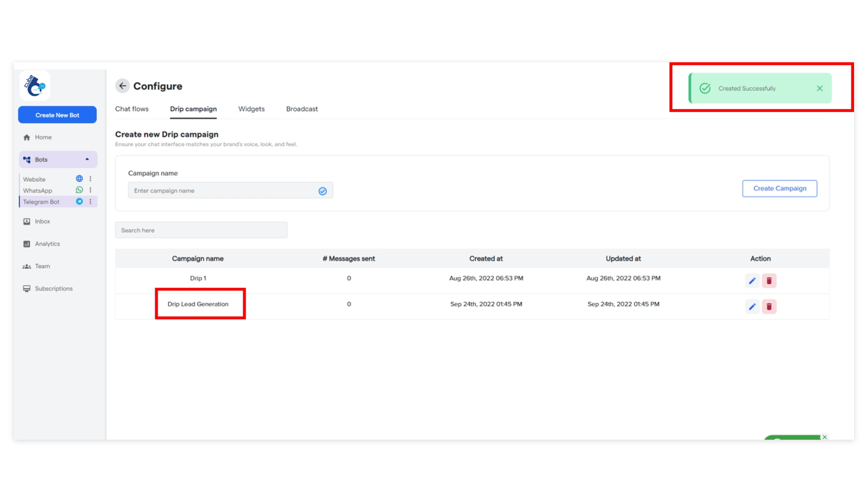This screenshot has height=502, width=868.
Task: Click the success checkmark icon in toast
Action: pos(705,88)
